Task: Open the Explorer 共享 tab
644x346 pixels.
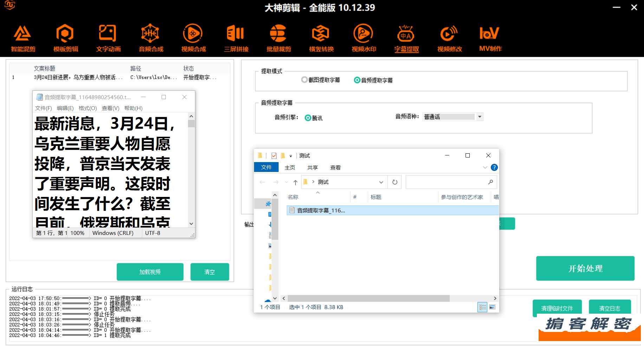Action: click(313, 168)
